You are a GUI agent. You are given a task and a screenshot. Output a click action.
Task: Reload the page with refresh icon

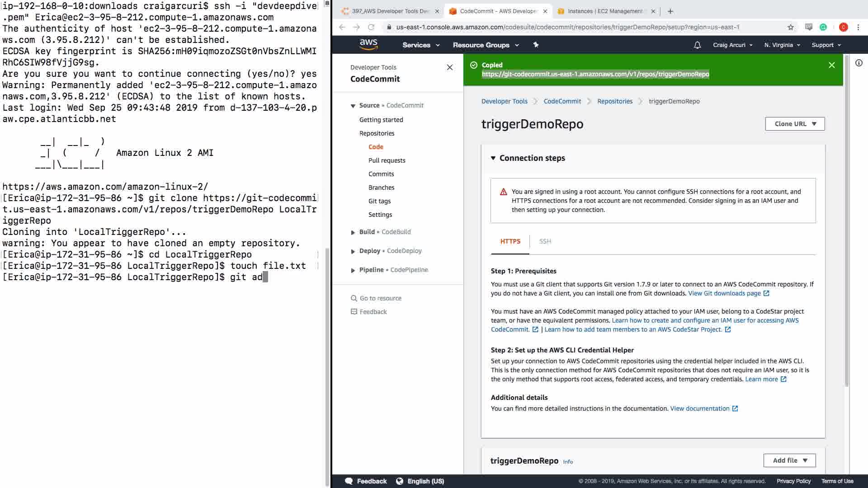click(x=371, y=27)
